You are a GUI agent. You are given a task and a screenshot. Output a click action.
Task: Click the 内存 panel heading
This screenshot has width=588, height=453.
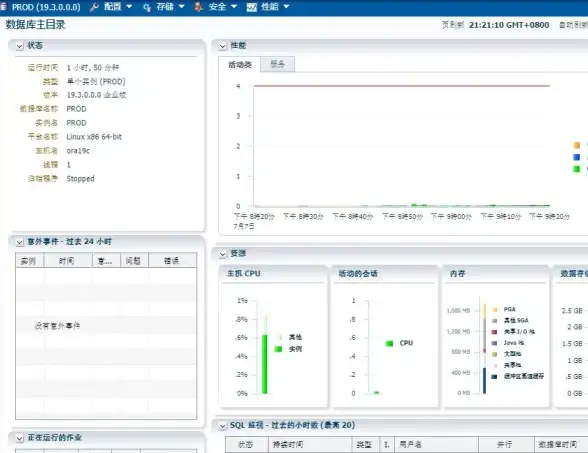[x=458, y=273]
